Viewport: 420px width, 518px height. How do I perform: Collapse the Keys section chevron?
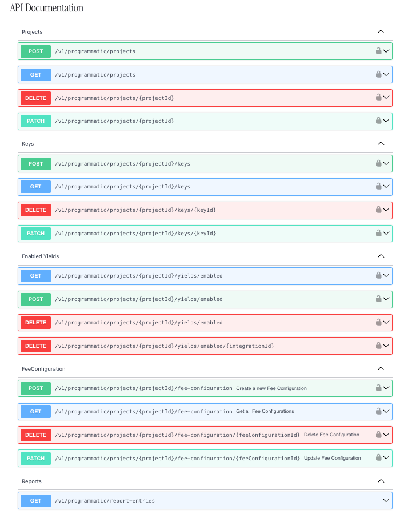coord(381,143)
